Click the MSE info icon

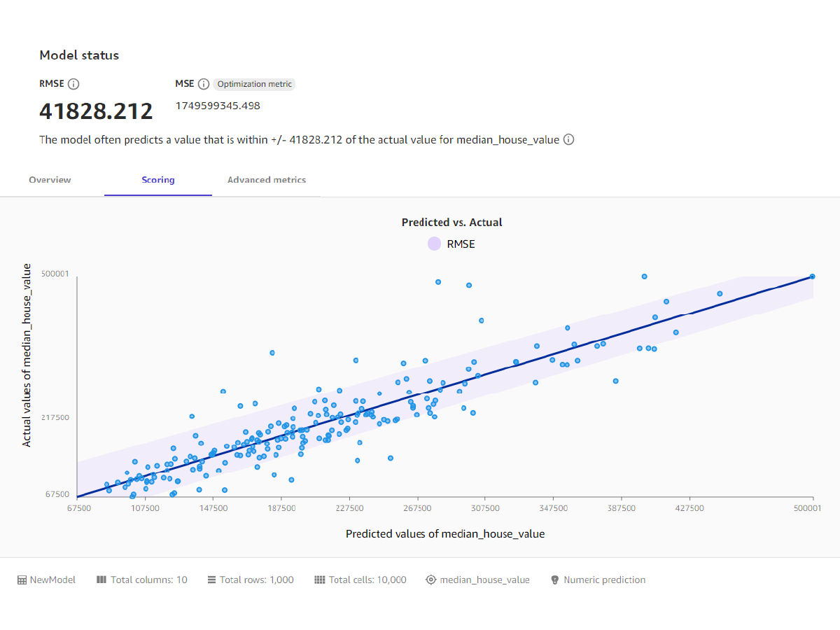[x=204, y=84]
